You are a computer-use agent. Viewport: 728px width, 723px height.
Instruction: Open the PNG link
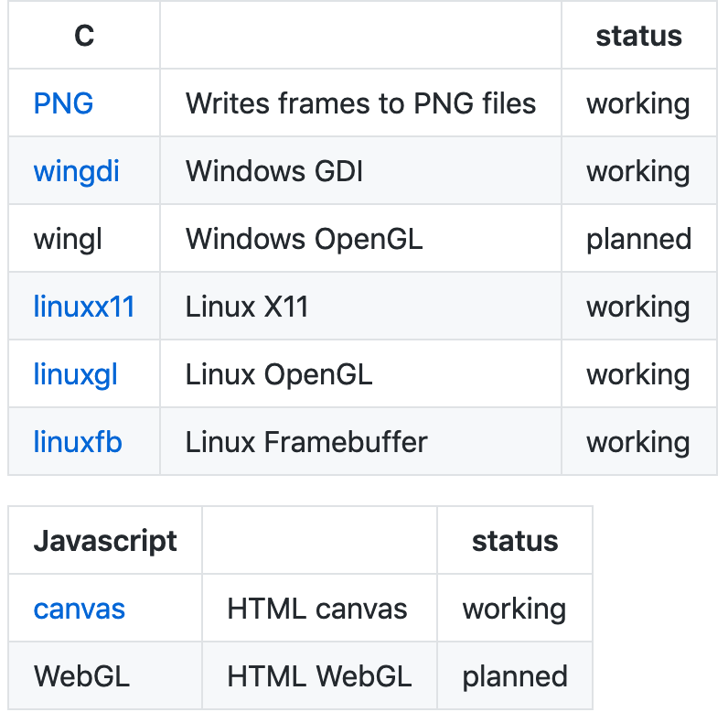coord(63,103)
